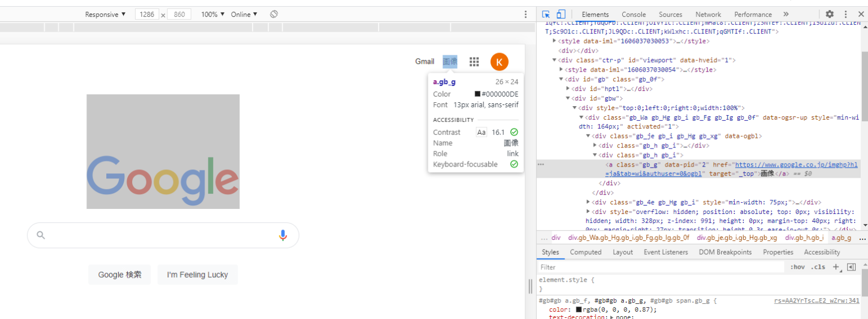Show more DevTools tabs chevron
This screenshot has width=868, height=319.
785,14
